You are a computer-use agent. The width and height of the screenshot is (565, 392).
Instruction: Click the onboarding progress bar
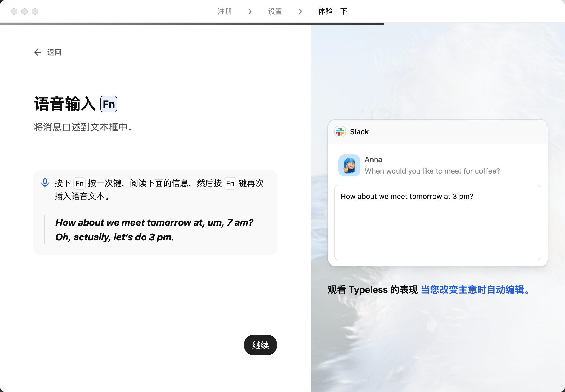click(192, 24)
